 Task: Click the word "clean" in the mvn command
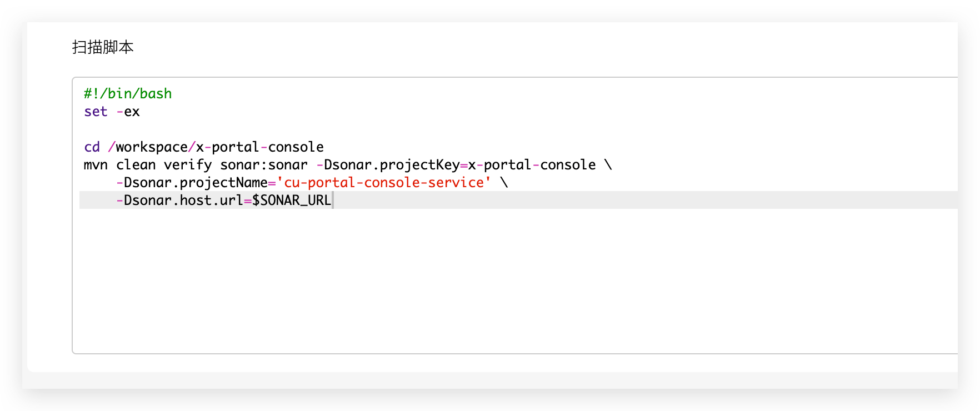tap(136, 165)
